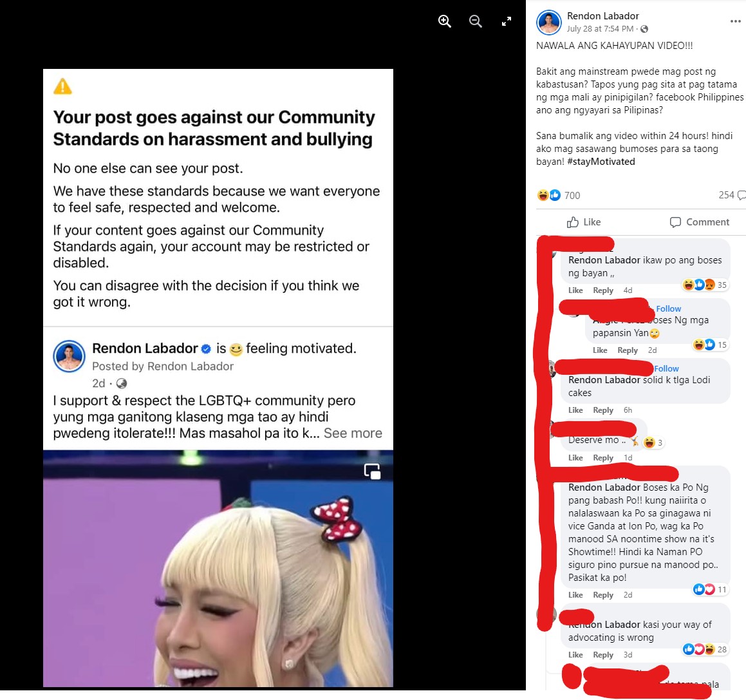This screenshot has height=700, width=746.
Task: Follow the 'solid k tlga Lodi' comment author
Action: pos(666,369)
